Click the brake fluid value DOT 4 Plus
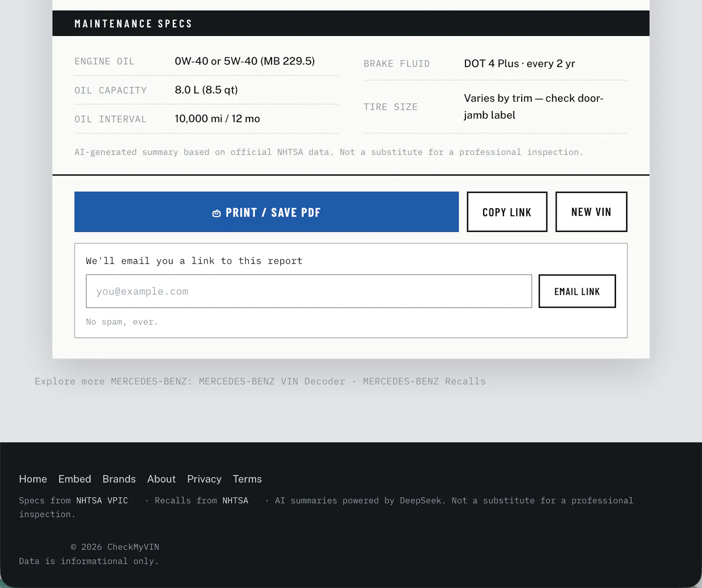The height and width of the screenshot is (588, 702). click(x=519, y=64)
